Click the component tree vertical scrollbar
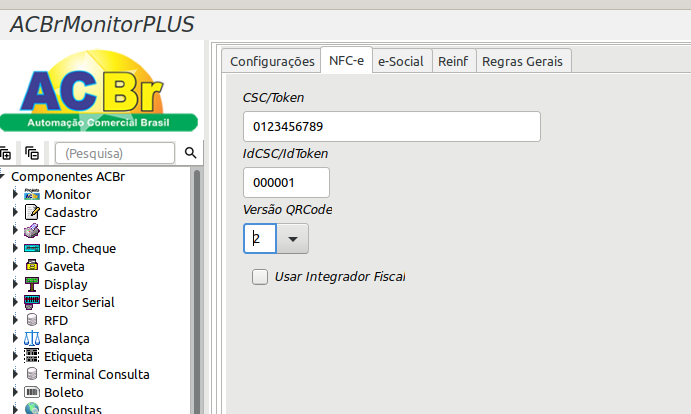This screenshot has height=414, width=691. [x=197, y=291]
